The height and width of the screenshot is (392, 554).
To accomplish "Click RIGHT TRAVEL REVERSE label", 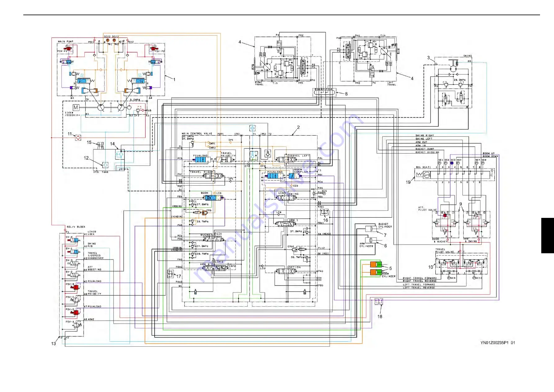I will [x=420, y=281].
